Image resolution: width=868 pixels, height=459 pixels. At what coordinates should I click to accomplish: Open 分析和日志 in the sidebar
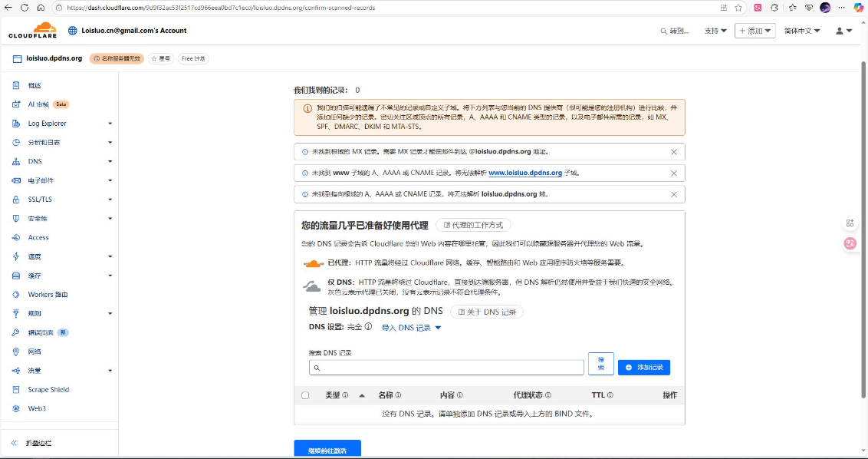(44, 143)
